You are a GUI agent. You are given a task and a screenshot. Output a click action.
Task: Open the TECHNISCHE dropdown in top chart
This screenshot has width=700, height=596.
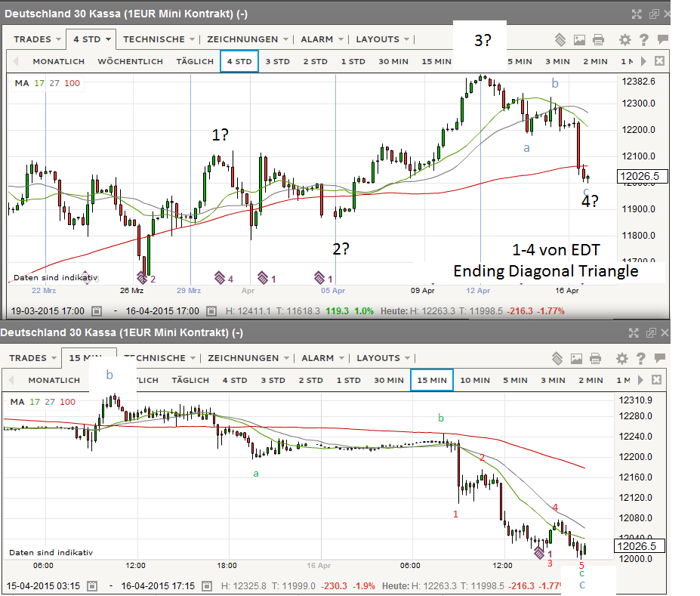pyautogui.click(x=159, y=39)
